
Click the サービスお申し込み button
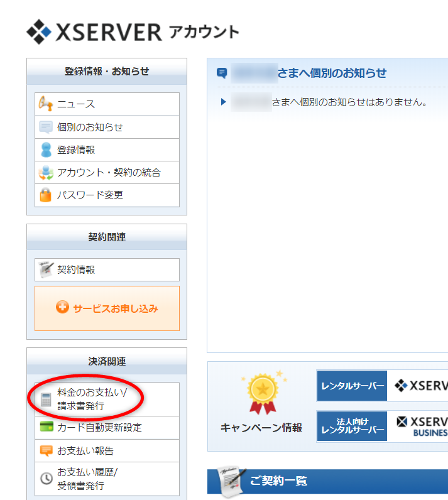pyautogui.click(x=107, y=308)
